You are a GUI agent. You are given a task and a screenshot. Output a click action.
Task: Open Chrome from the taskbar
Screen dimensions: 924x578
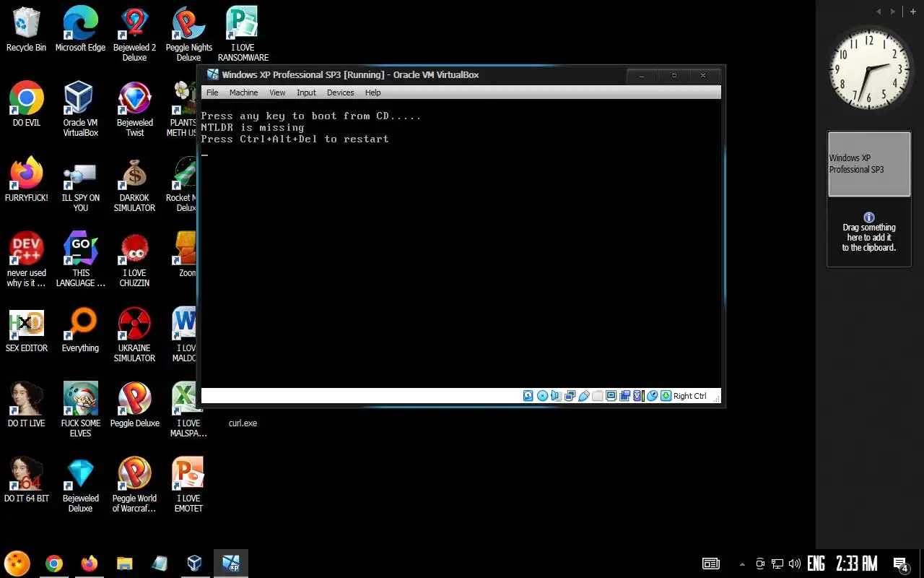[x=53, y=564]
